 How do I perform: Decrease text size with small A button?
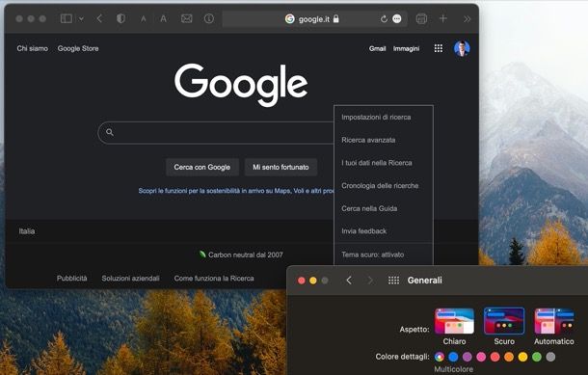click(144, 18)
